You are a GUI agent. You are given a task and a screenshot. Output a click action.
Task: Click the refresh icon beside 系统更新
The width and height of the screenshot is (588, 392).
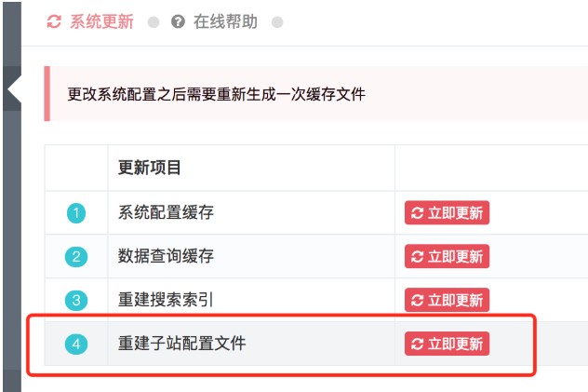[x=54, y=21]
